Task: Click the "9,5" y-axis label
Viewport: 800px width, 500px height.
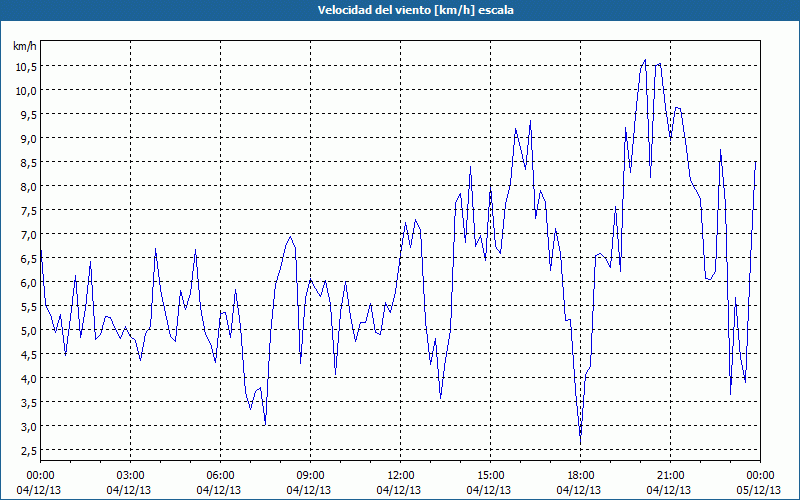Action: point(28,115)
